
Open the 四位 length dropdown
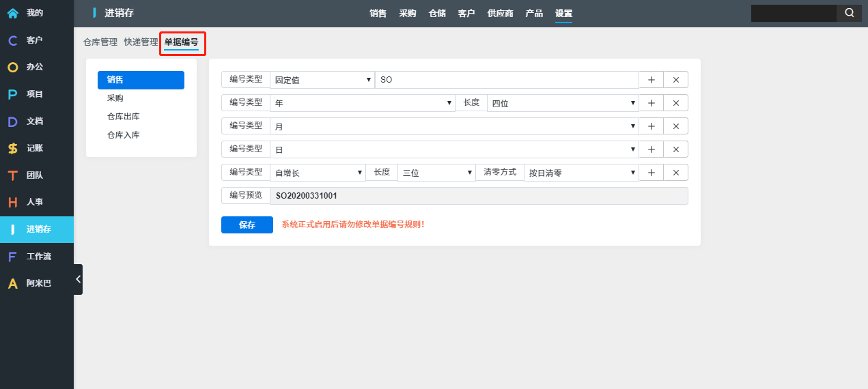562,103
